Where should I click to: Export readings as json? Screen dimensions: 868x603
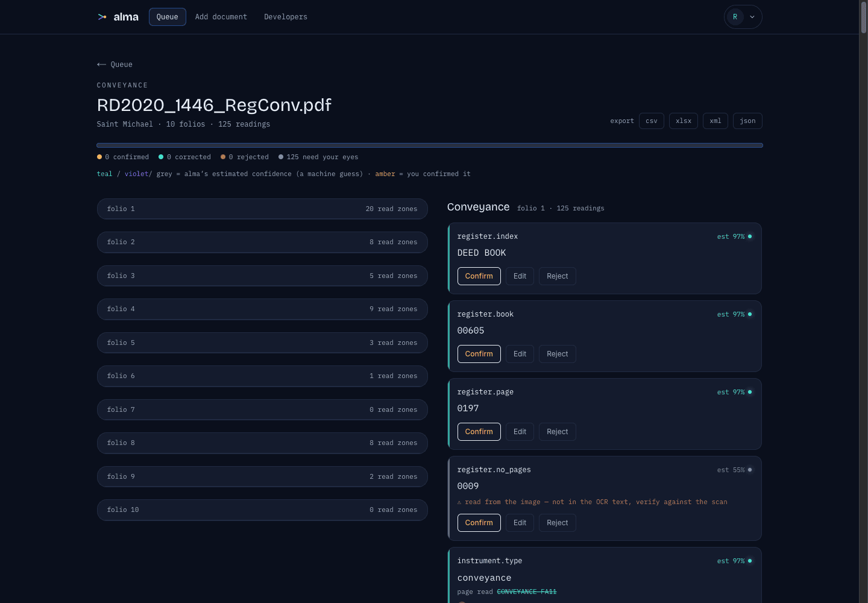tap(747, 121)
